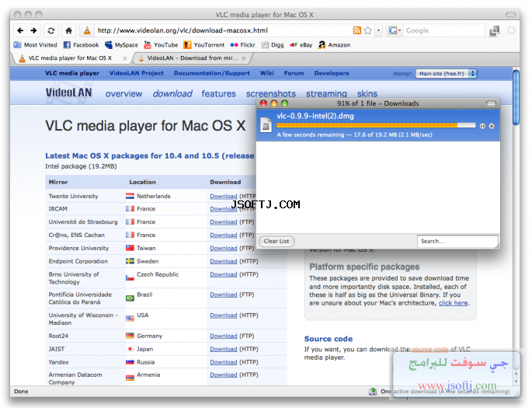The height and width of the screenshot is (408, 532).
Task: Download from Endpoint Corporation Sweden mirror
Action: [223, 261]
